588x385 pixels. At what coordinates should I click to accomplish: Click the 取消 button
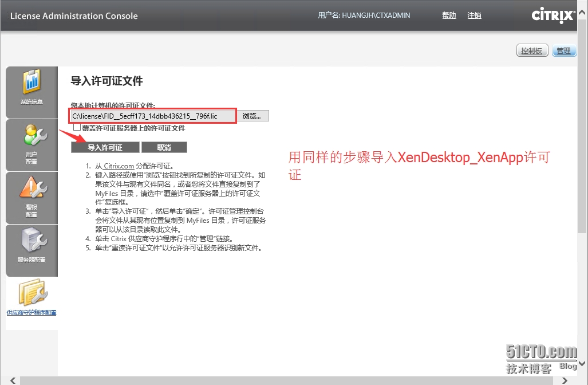click(164, 147)
